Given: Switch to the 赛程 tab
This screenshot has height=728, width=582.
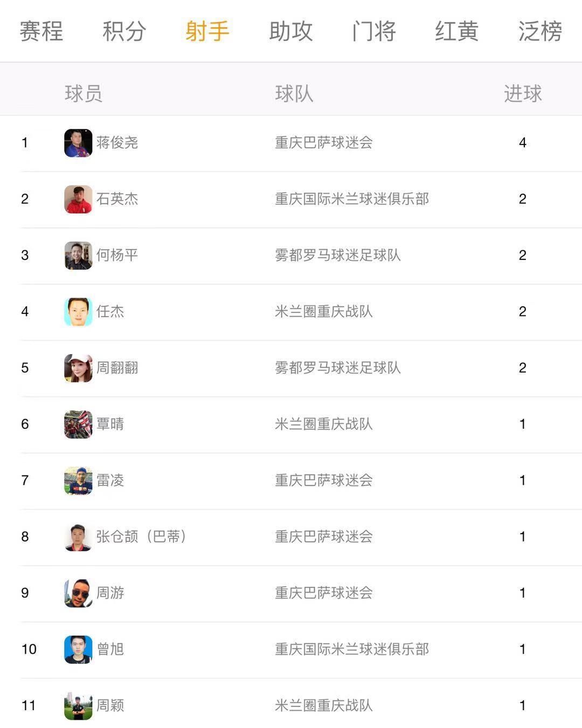Looking at the screenshot, I should coord(41,31).
